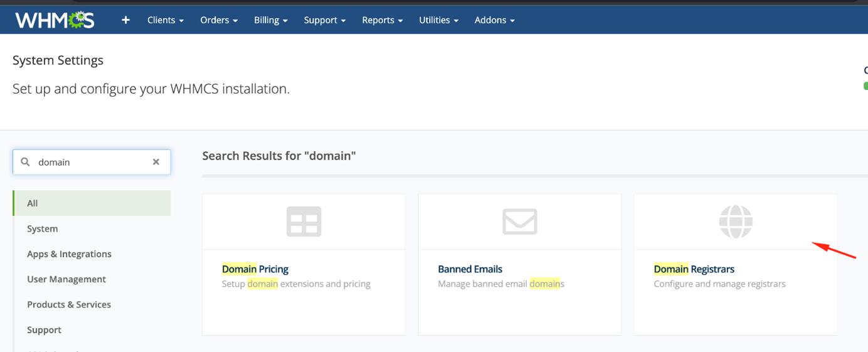Open the Utilities menu
Image resolution: width=868 pixels, height=352 pixels.
[x=438, y=20]
